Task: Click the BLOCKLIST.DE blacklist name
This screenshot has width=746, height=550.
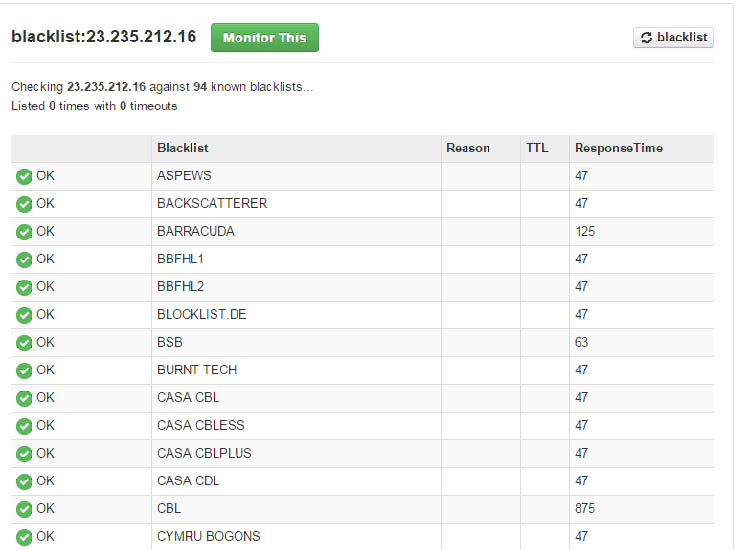Action: [x=202, y=314]
